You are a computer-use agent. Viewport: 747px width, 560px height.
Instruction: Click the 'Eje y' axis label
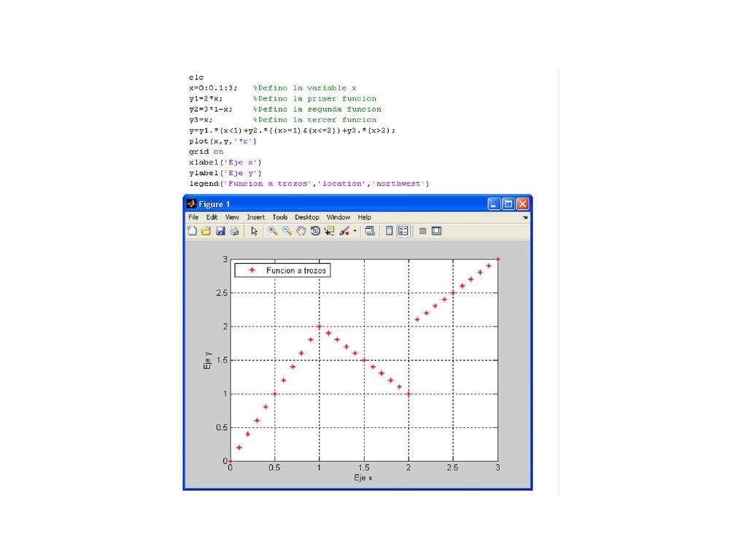coord(207,360)
